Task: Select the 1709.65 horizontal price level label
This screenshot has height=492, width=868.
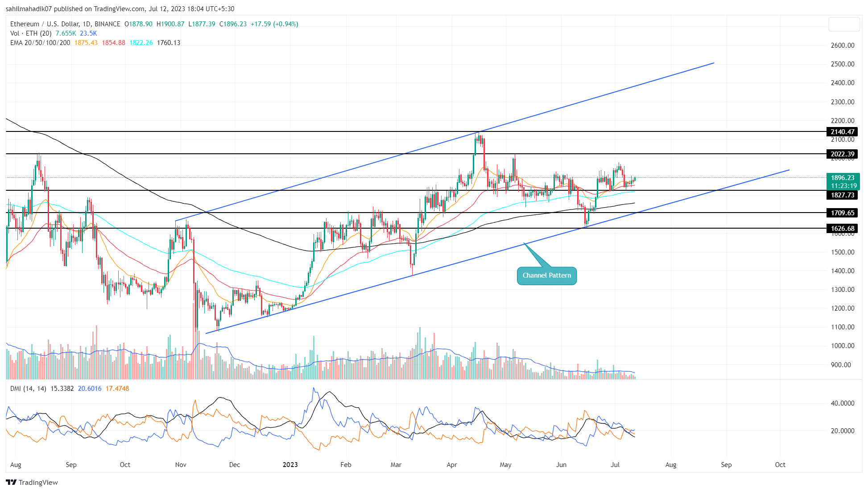Action: [842, 213]
